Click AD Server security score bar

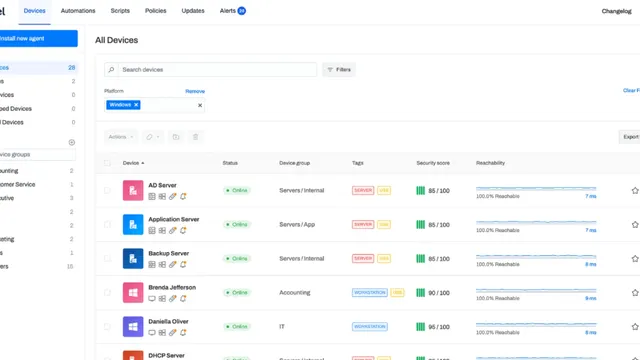coord(420,191)
